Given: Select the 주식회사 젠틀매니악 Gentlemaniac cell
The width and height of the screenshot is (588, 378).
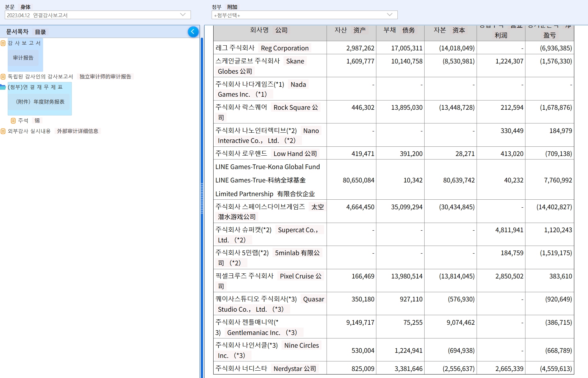Looking at the screenshot, I should pos(270,327).
